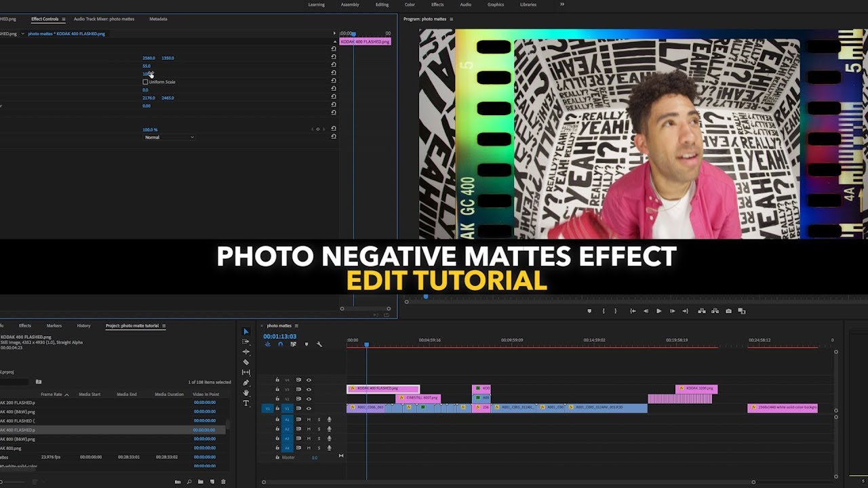Check the Uniform Scale checkbox
The image size is (868, 488).
pos(145,82)
